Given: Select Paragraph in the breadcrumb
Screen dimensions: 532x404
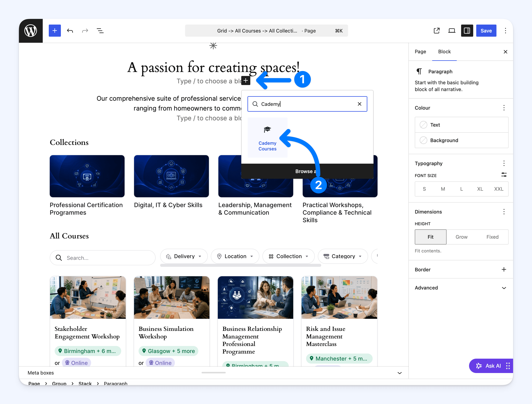Looking at the screenshot, I should coord(116,383).
